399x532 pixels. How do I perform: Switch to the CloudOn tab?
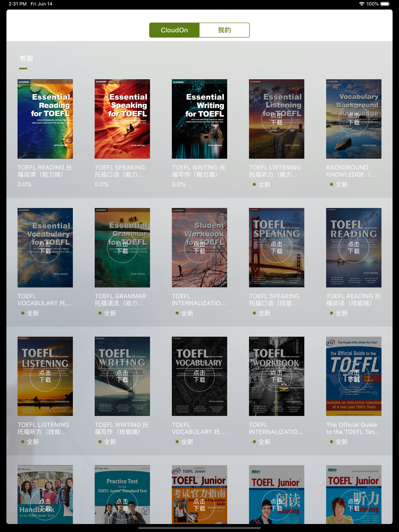tap(174, 30)
